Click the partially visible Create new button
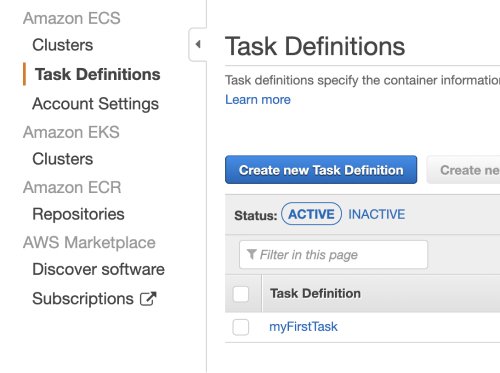The image size is (500, 373). [463, 170]
